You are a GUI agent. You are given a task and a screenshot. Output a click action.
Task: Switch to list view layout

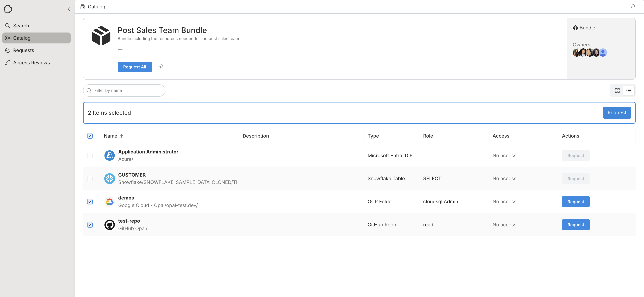(x=629, y=91)
